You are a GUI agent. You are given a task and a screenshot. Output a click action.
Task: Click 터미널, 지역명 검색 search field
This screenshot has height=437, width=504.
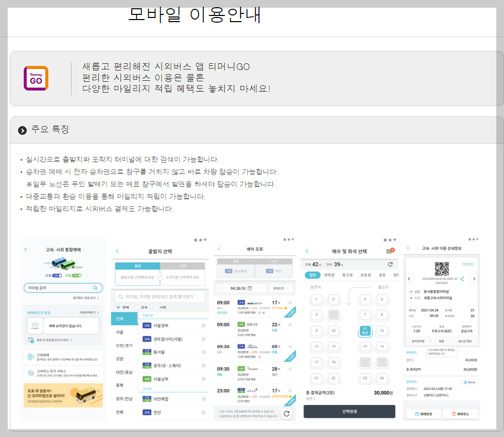(x=160, y=296)
